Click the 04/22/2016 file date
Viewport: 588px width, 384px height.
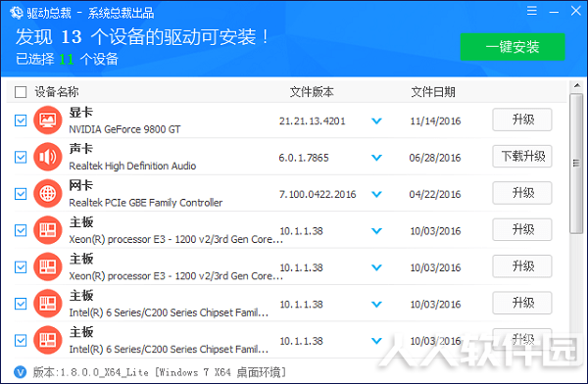pyautogui.click(x=435, y=194)
